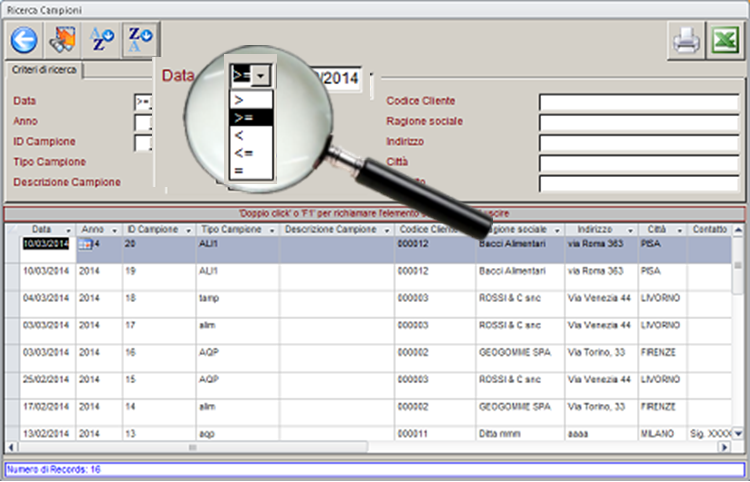Open the Criteri di ricerca tab

coord(44,70)
